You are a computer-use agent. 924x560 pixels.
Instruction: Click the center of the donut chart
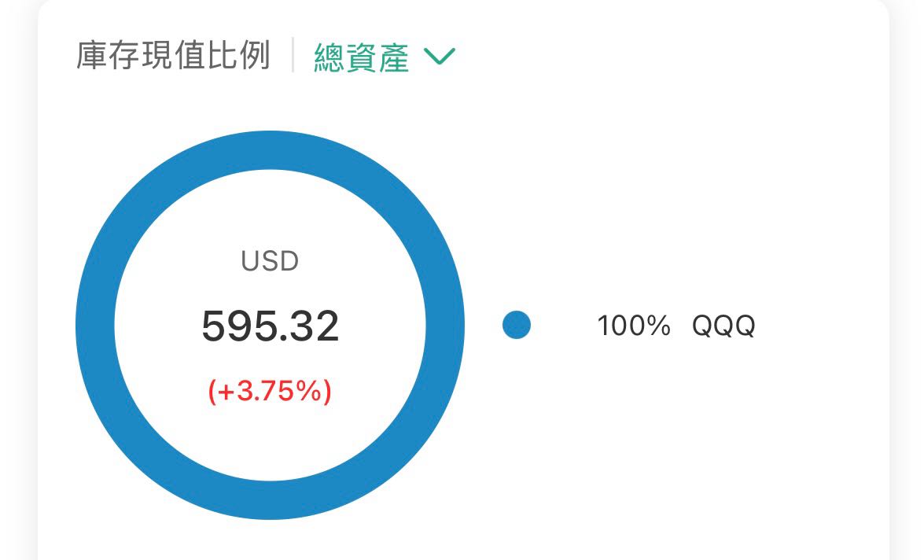[270, 326]
